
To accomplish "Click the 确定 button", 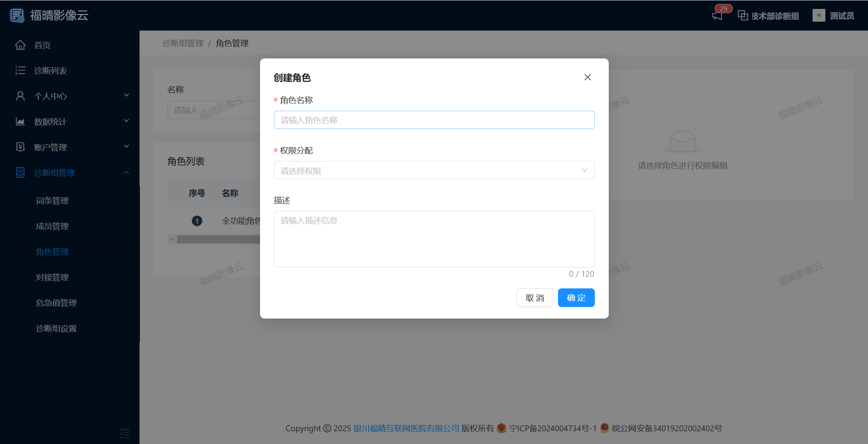I will pyautogui.click(x=576, y=298).
